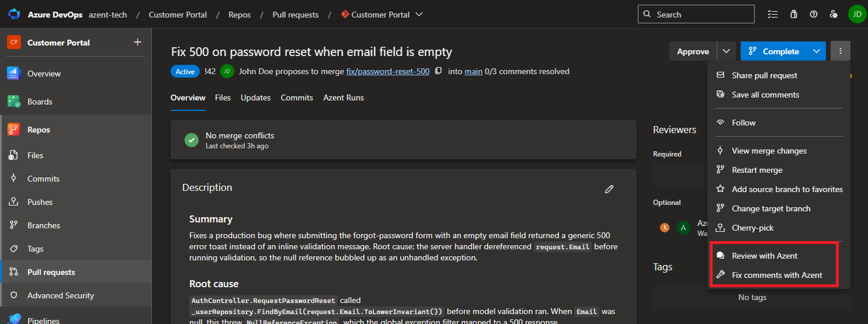Select Save all comments
Image resolution: width=868 pixels, height=324 pixels.
pyautogui.click(x=779, y=95)
